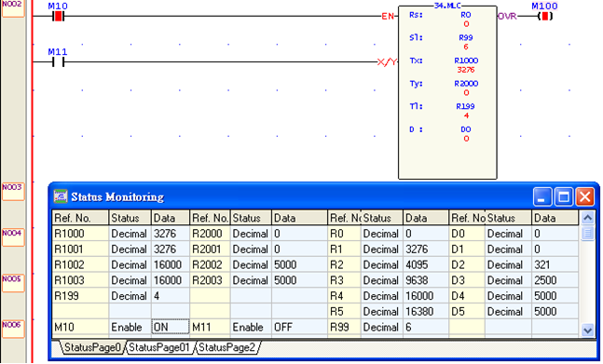Click the D operand D0 in the block

pyautogui.click(x=466, y=129)
